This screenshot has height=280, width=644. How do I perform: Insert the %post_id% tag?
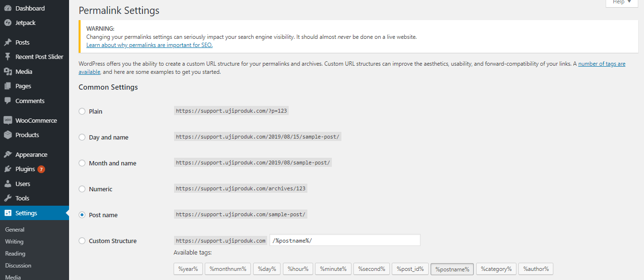(410, 269)
